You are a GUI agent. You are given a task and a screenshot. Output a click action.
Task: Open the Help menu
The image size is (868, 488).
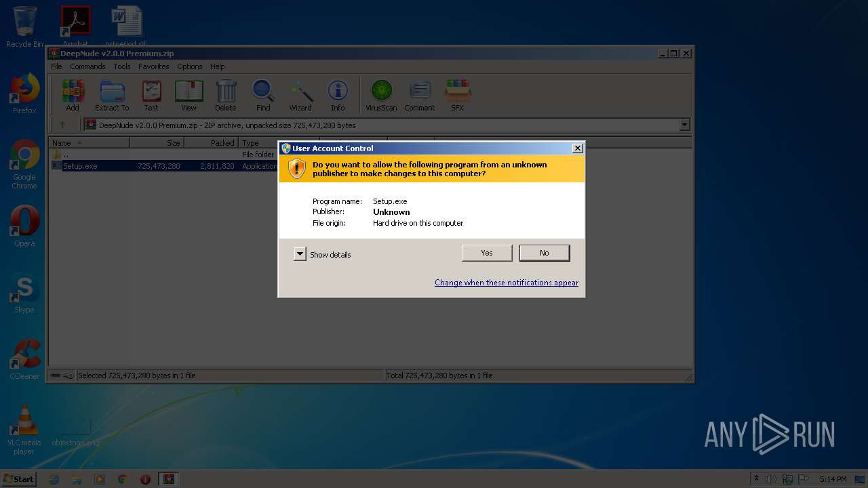217,66
